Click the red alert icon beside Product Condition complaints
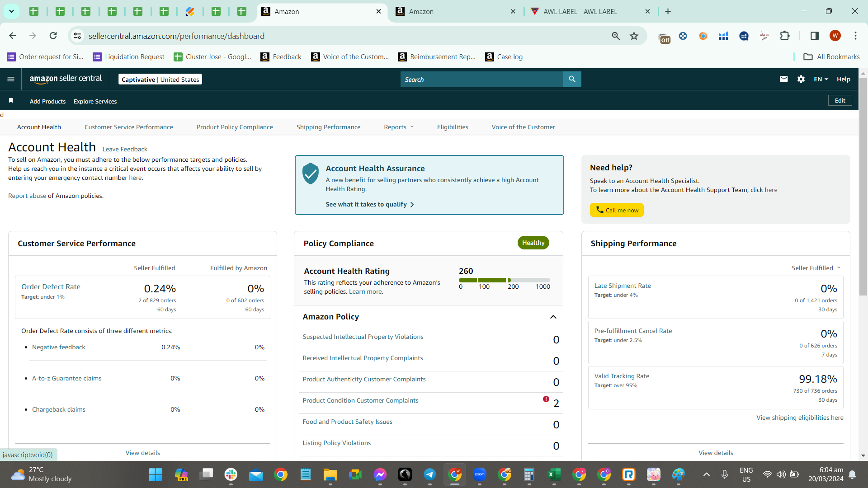Screen dimensions: 868x488 click(546, 399)
